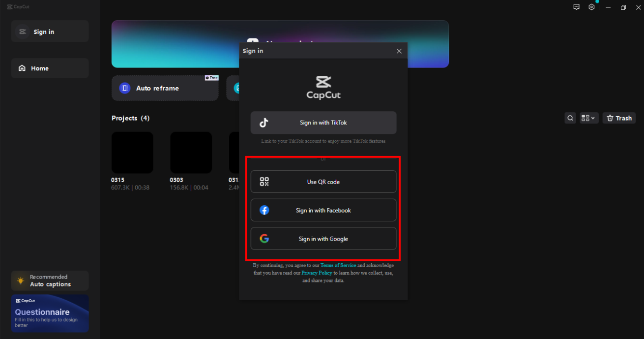Choose Use QR code option
The width and height of the screenshot is (644, 339).
click(x=323, y=182)
